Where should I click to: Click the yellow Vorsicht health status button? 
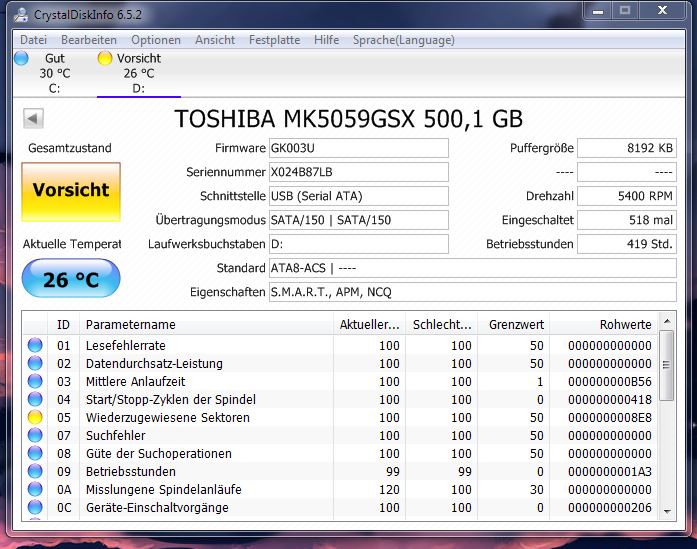pos(71,192)
